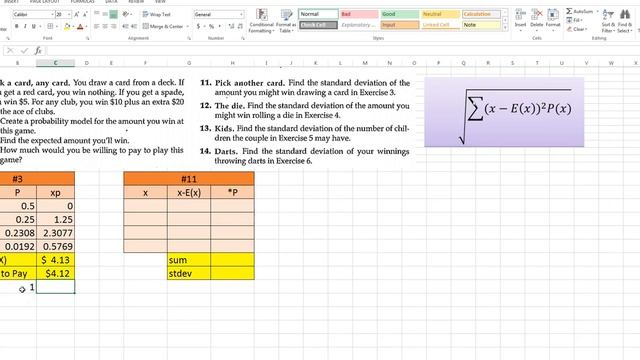Expand Merge & Center dropdown arrow
640x360 pixels.
click(x=187, y=27)
